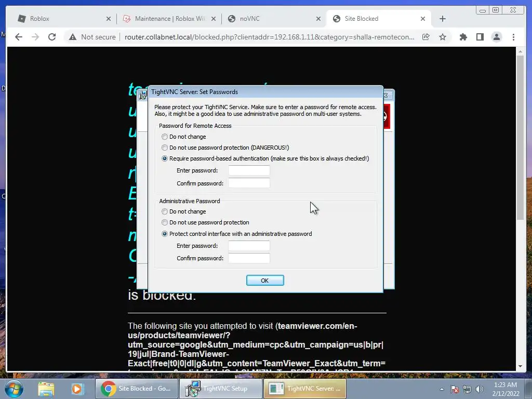The image size is (532, 399).
Task: Click the TightVNC Set Passwords title bar
Action: tap(265, 92)
